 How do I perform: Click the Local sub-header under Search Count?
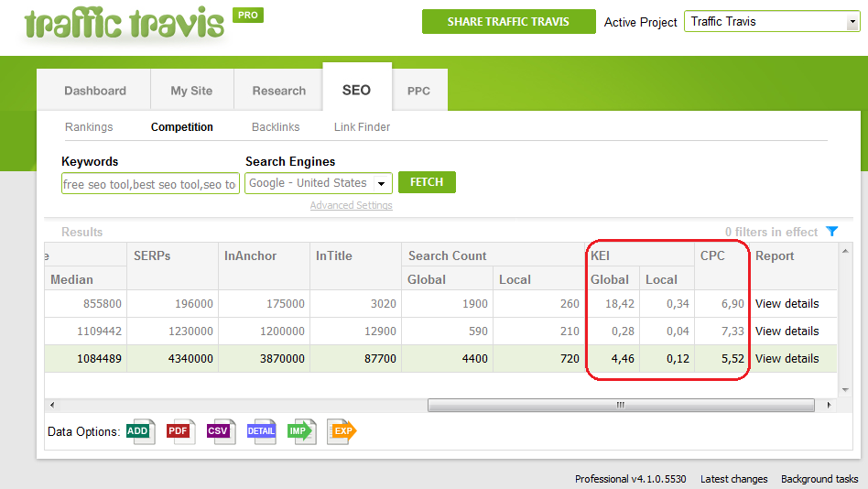[538, 279]
